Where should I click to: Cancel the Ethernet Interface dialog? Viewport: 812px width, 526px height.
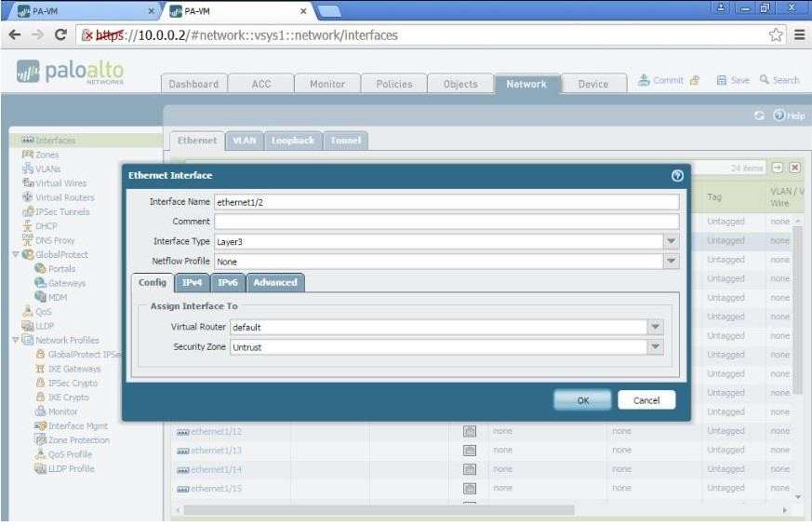point(646,400)
